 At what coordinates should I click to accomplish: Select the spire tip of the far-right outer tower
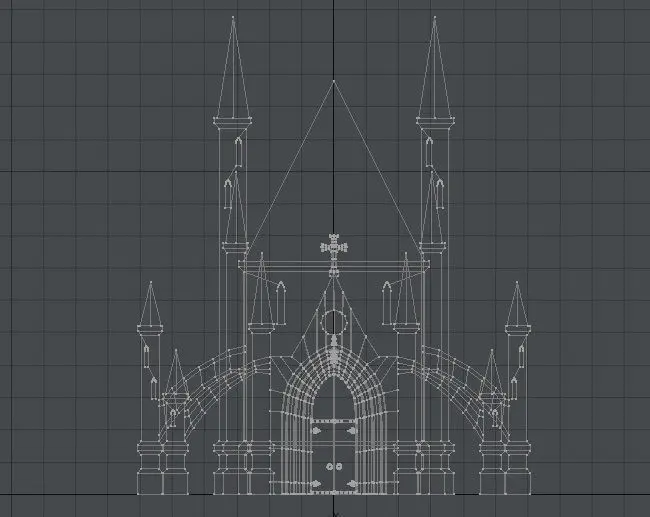(517, 282)
